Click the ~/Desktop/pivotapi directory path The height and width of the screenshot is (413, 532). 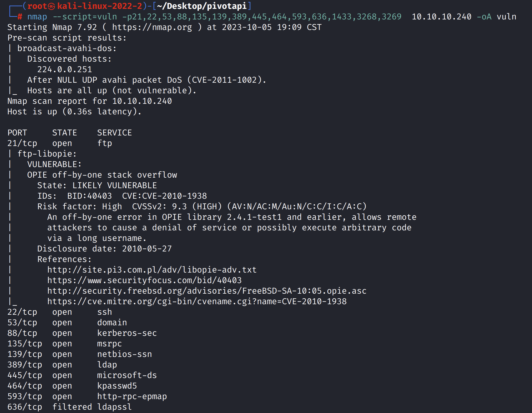[202, 6]
